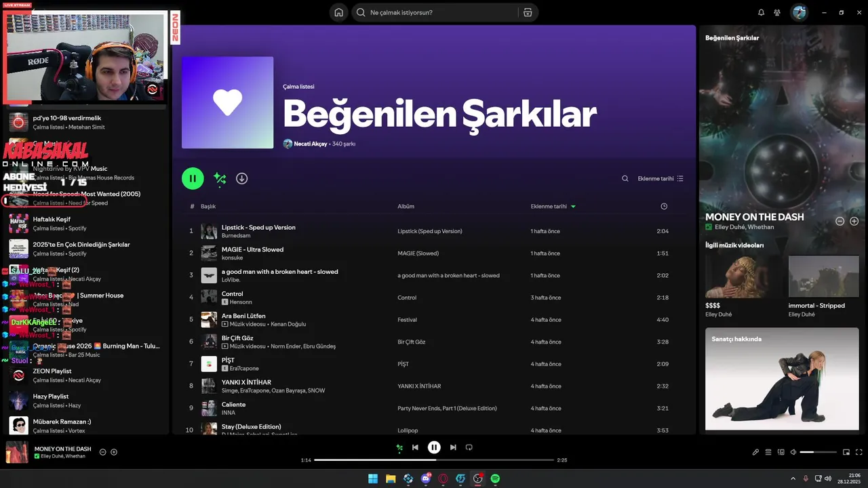Image resolution: width=868 pixels, height=488 pixels.
Task: Open Friend Activity icon in the top bar
Action: [x=777, y=12]
